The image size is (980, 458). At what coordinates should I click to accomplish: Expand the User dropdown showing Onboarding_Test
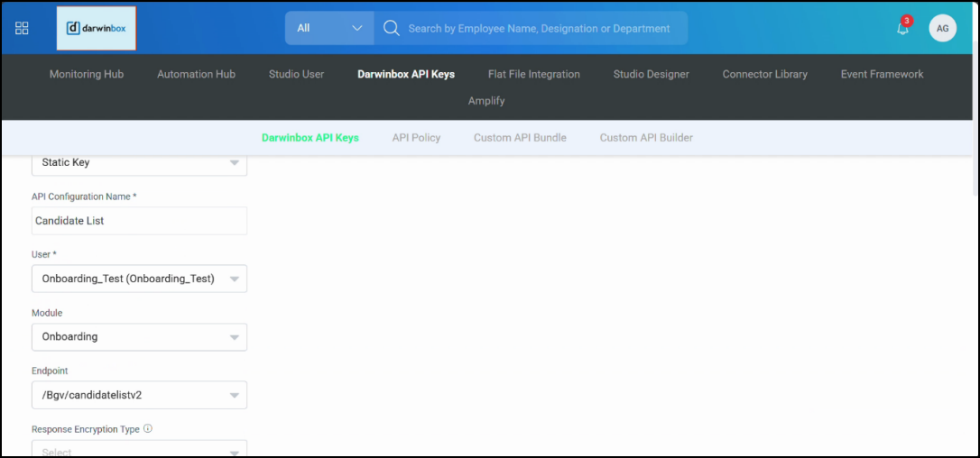coord(139,279)
